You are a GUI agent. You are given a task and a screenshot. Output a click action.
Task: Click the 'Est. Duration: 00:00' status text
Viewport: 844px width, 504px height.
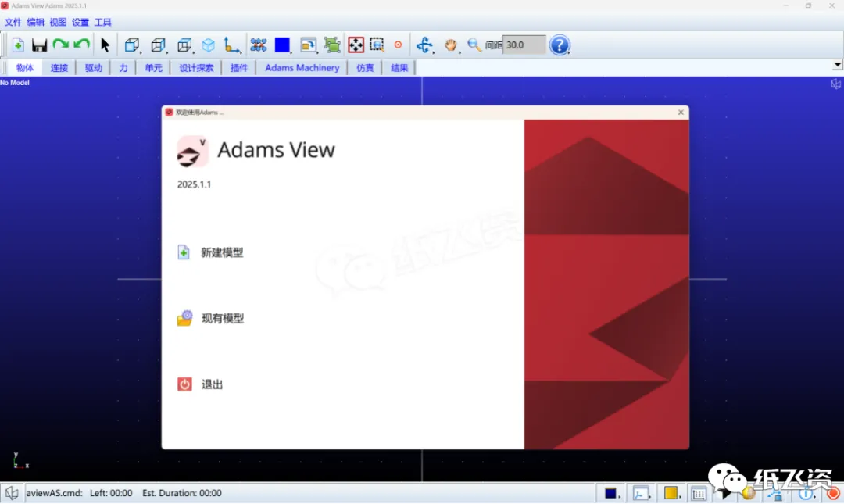click(182, 493)
